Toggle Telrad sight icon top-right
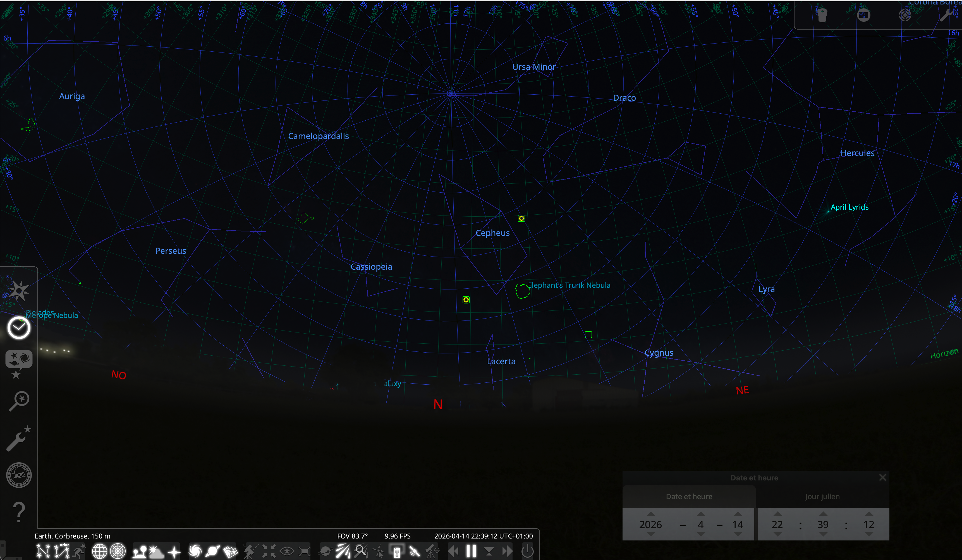 click(905, 15)
